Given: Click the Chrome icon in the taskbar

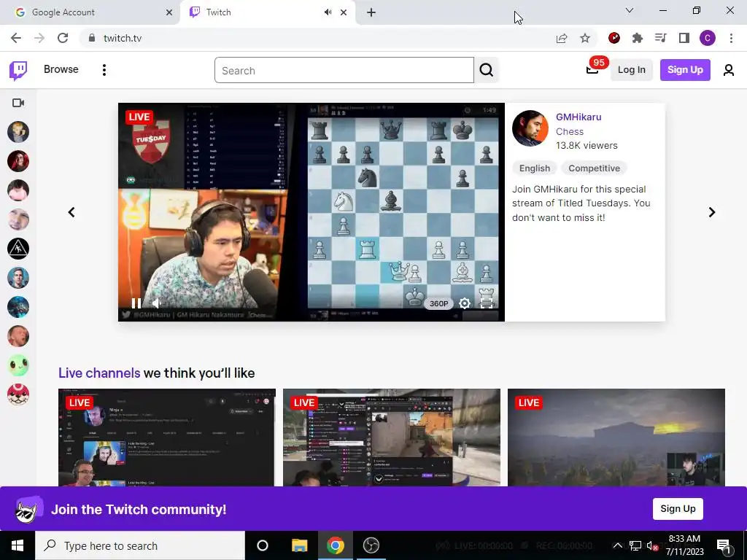Looking at the screenshot, I should (x=336, y=545).
